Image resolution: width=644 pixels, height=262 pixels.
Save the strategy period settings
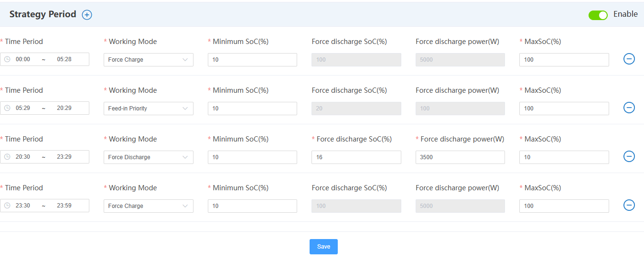pyautogui.click(x=323, y=247)
